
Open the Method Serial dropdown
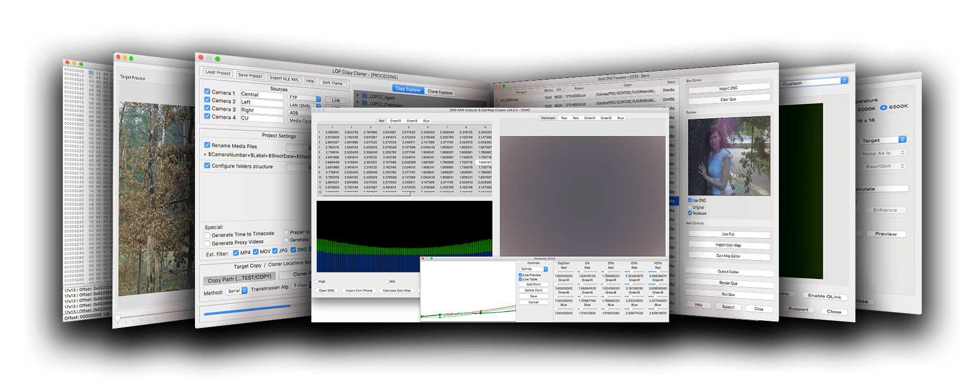tap(237, 291)
